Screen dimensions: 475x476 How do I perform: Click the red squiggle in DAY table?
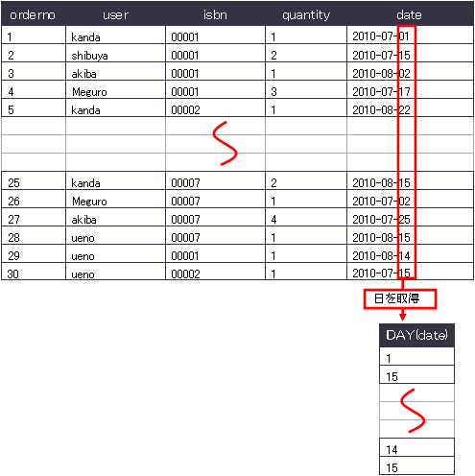tap(413, 411)
